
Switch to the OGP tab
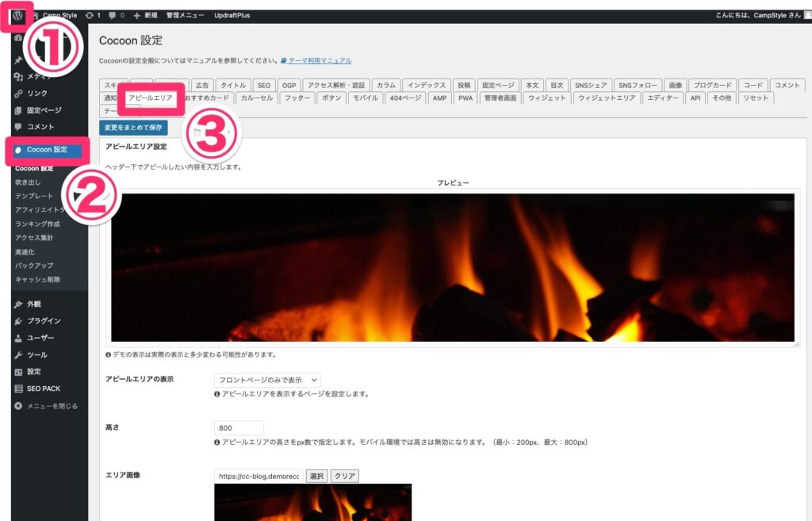click(289, 86)
